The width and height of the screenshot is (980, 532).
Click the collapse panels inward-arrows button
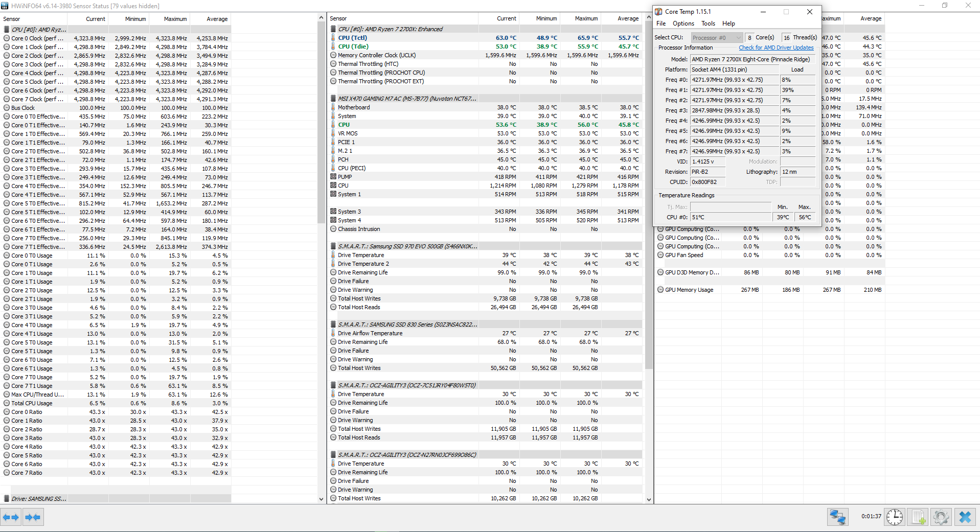33,517
